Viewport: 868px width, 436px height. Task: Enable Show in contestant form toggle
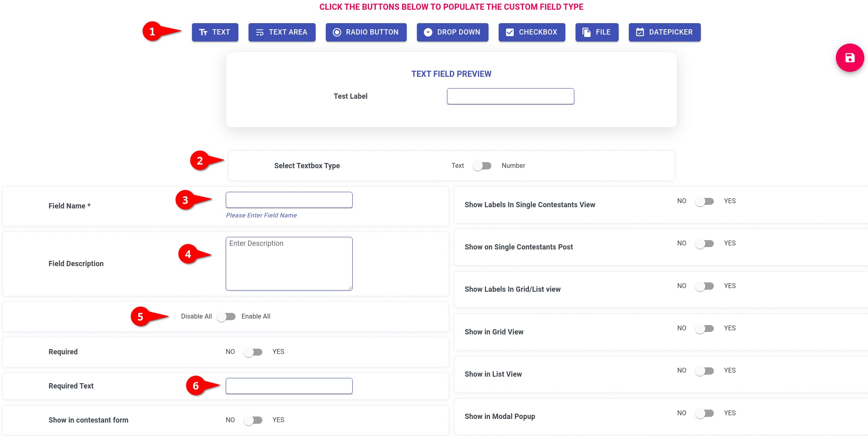(253, 420)
